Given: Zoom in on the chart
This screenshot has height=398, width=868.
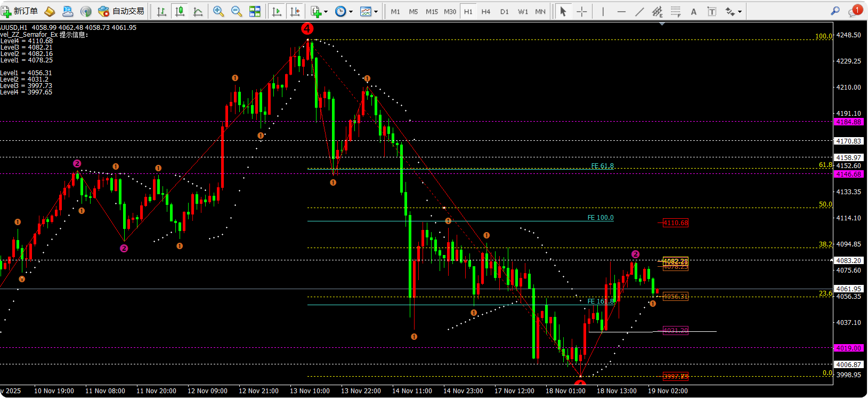Looking at the screenshot, I should pos(218,11).
